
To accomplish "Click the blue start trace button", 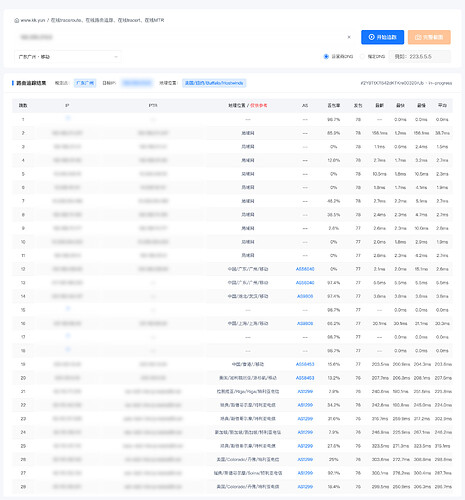I will tap(382, 37).
